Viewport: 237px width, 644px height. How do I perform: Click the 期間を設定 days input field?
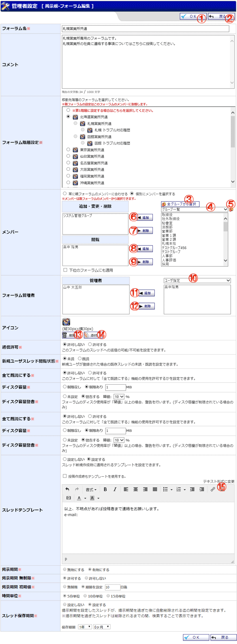[x=112, y=587]
